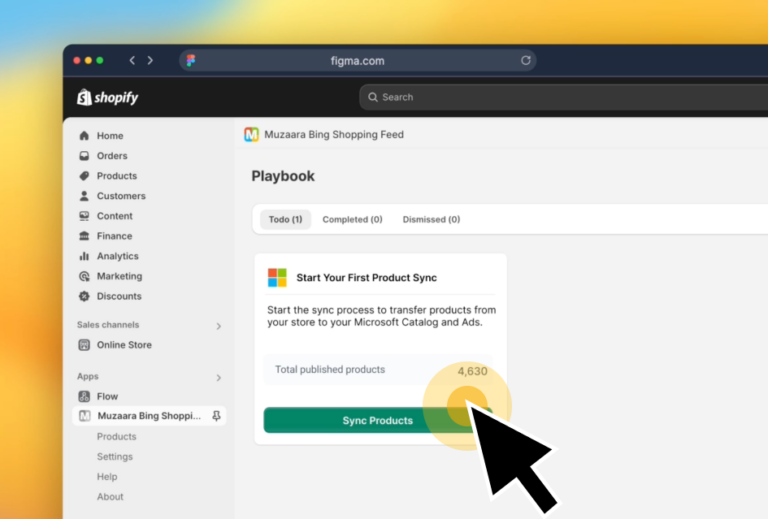Open the Orders inbox icon
768x519 pixels.
[84, 156]
